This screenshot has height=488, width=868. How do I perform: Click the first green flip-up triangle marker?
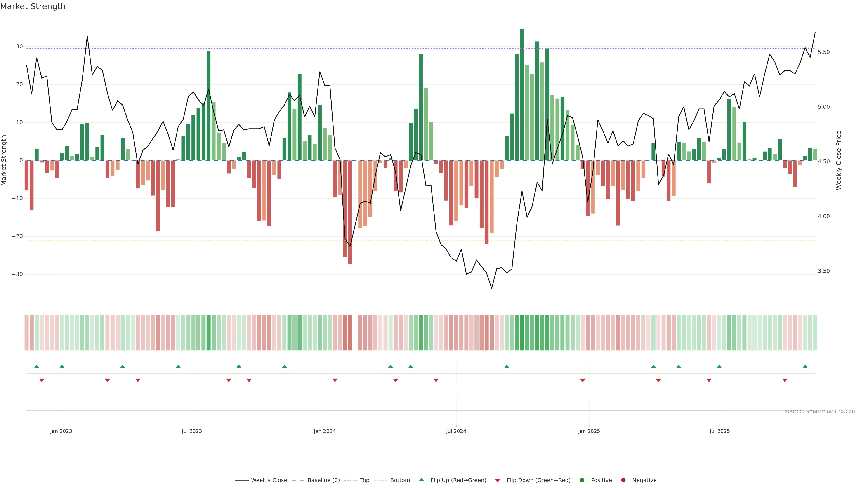37,366
